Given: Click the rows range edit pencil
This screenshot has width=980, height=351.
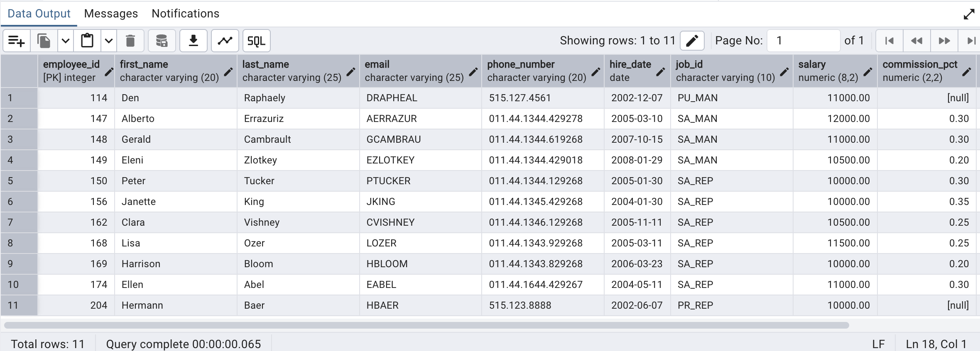Looking at the screenshot, I should click(692, 41).
